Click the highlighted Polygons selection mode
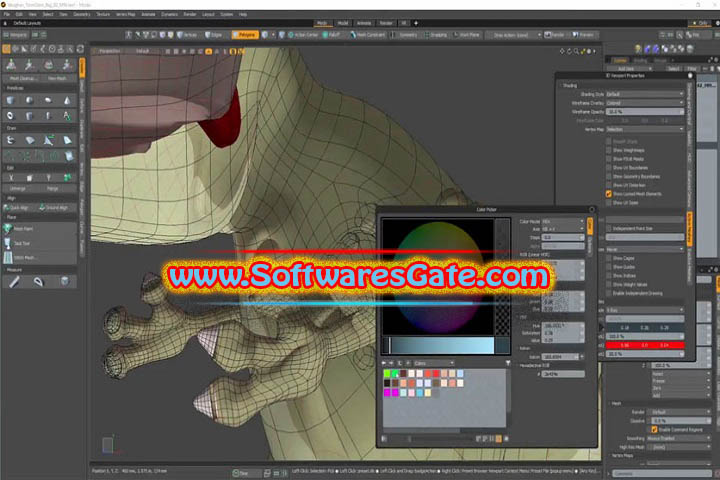This screenshot has width=720, height=480. pyautogui.click(x=245, y=35)
